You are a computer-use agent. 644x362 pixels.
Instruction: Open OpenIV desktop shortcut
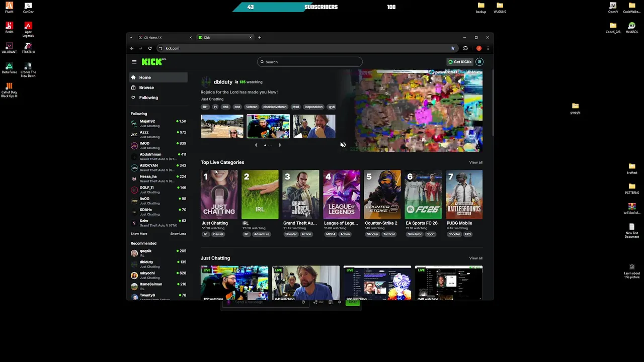pyautogui.click(x=613, y=8)
